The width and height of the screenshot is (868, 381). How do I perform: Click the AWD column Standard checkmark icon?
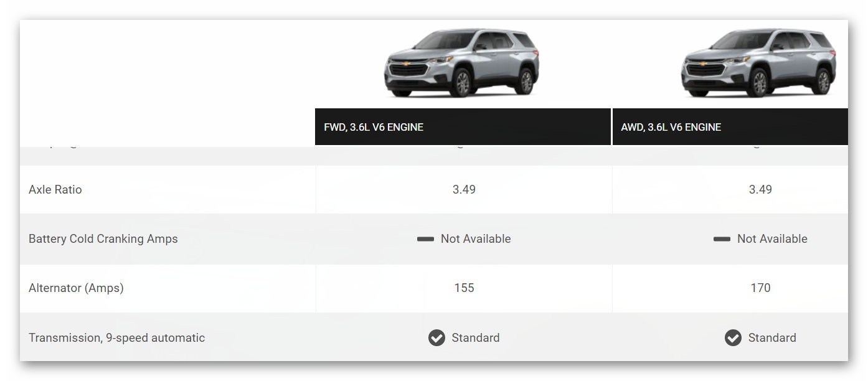pos(733,338)
